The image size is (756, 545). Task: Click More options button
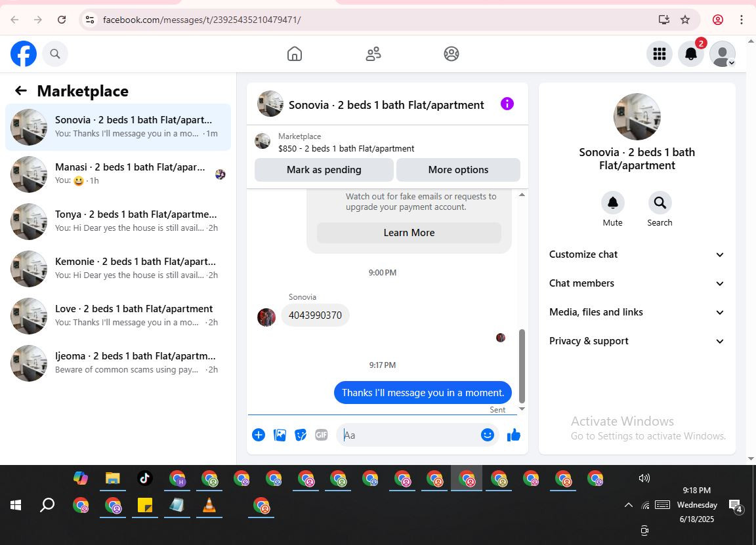pyautogui.click(x=458, y=170)
